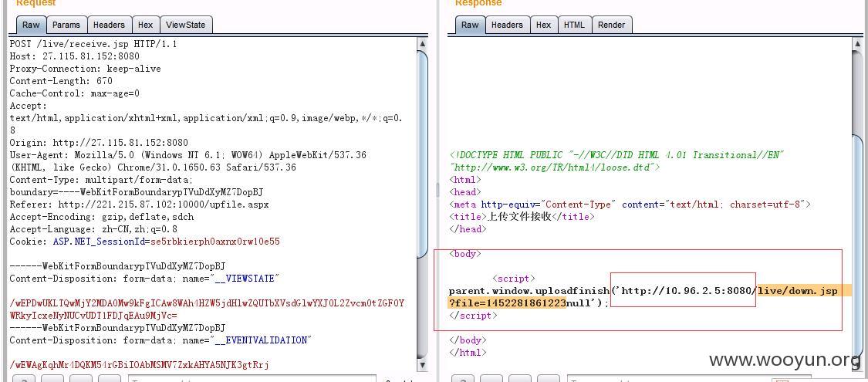Click the ASP.NET_SessionId cookie line
This screenshot has height=382, width=868.
(144, 242)
